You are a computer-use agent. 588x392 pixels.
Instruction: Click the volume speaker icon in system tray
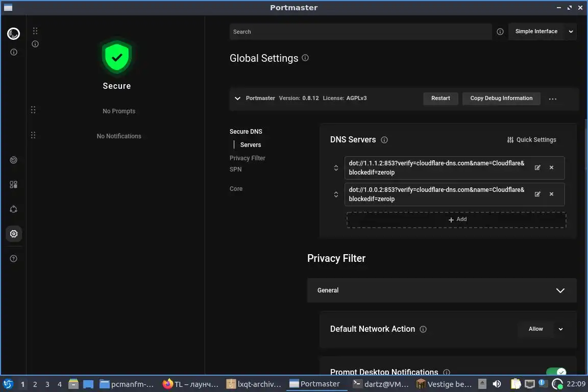497,384
